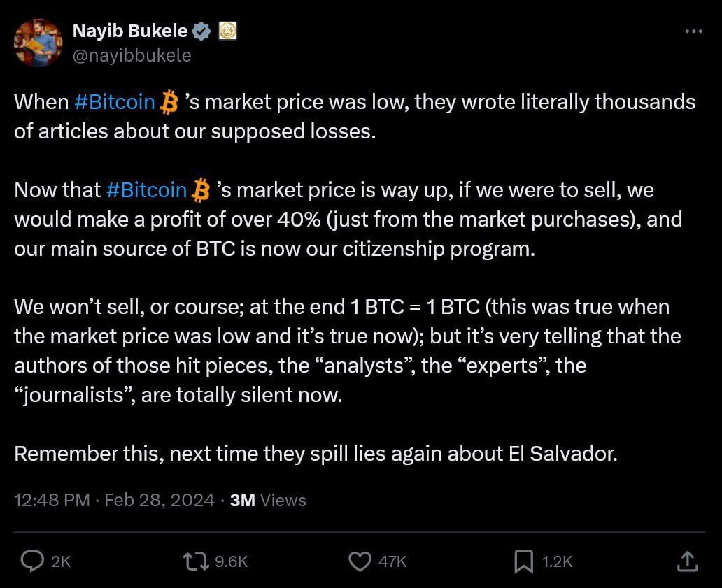This screenshot has width=722, height=588.
Task: Click the government affiliation badge beside the name
Action: [x=227, y=31]
